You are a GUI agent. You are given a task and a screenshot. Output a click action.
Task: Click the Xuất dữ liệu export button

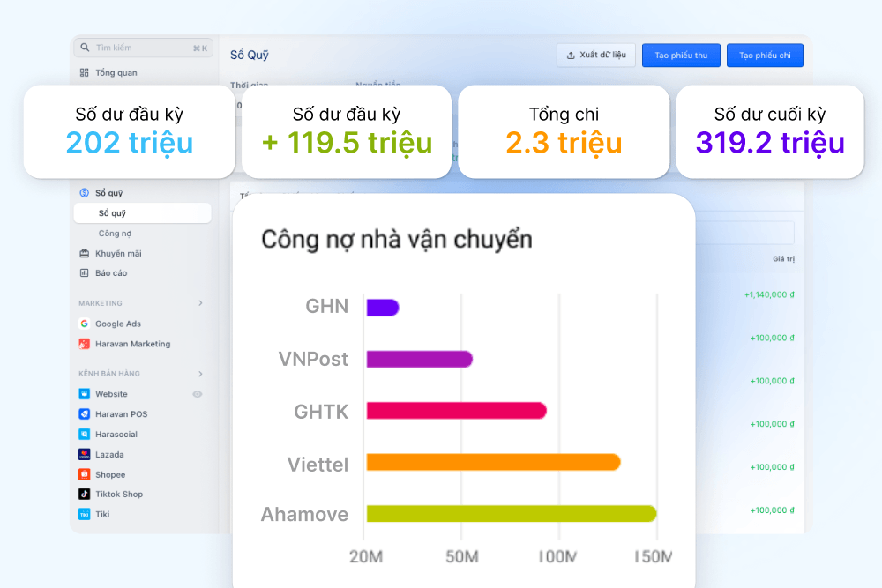pos(596,55)
